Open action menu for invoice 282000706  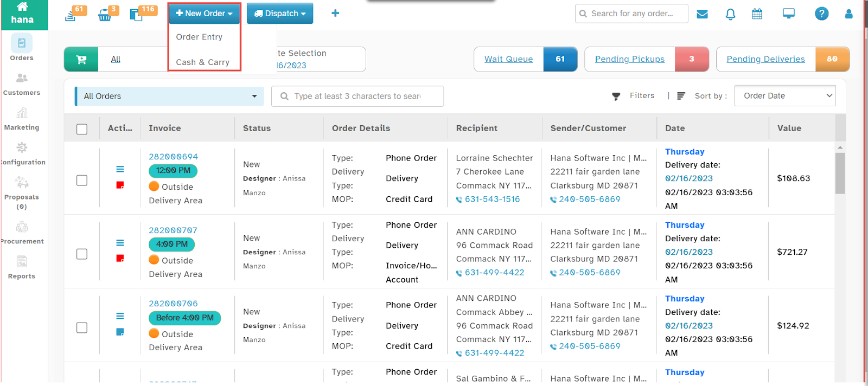(x=120, y=316)
